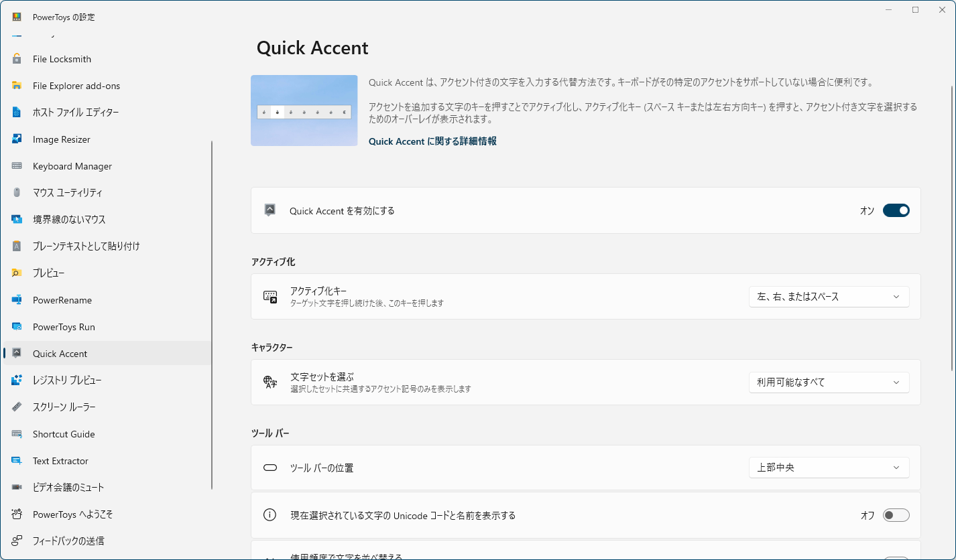
Task: Click the ビデオ会議のミュート camera icon
Action: tap(17, 488)
